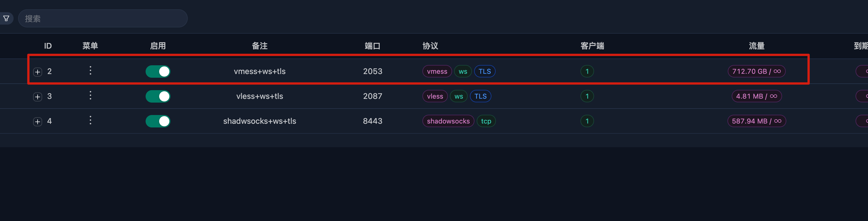Click the 712.70 GB traffic badge
Screen dimensions: 868x221
pyautogui.click(x=757, y=71)
